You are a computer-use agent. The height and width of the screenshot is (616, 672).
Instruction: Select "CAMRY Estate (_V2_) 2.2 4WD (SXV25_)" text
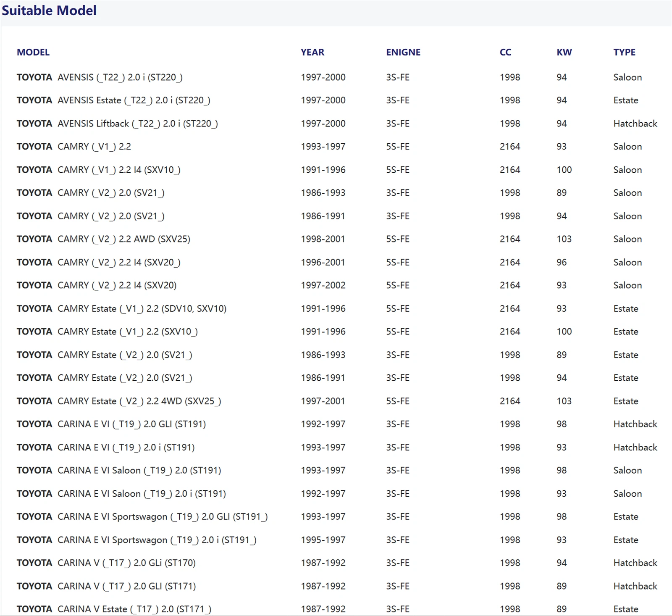[139, 401]
